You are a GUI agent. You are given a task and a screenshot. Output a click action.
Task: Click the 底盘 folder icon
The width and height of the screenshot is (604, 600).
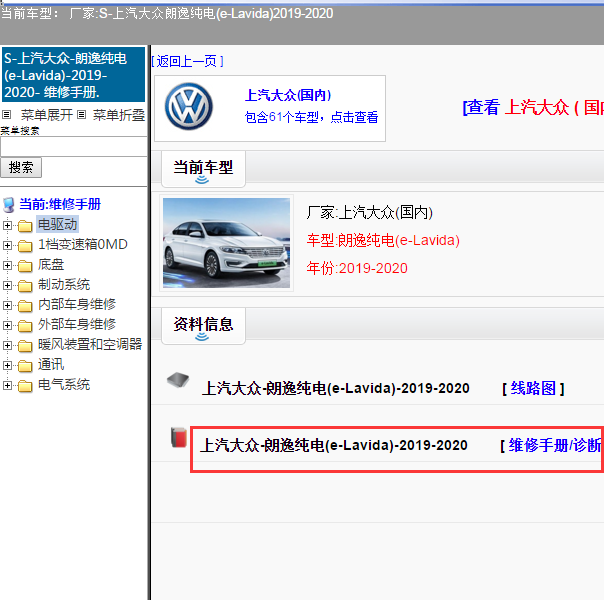(25, 266)
